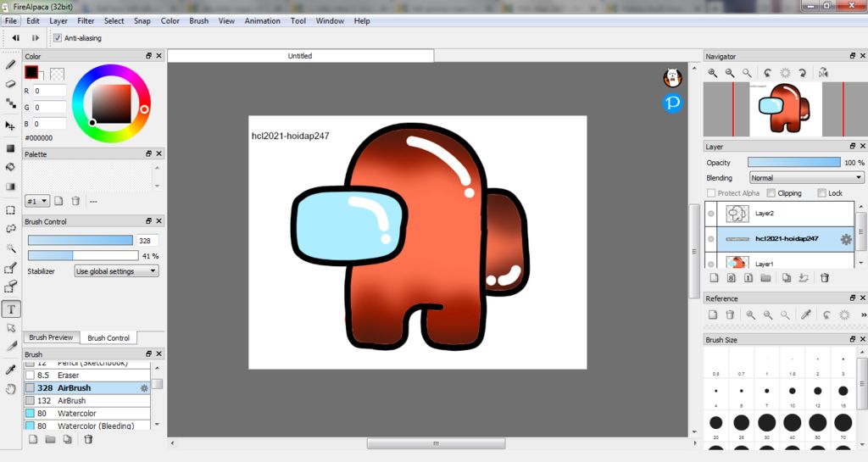Image resolution: width=868 pixels, height=462 pixels.
Task: Float the Navigator panel
Action: tap(853, 56)
